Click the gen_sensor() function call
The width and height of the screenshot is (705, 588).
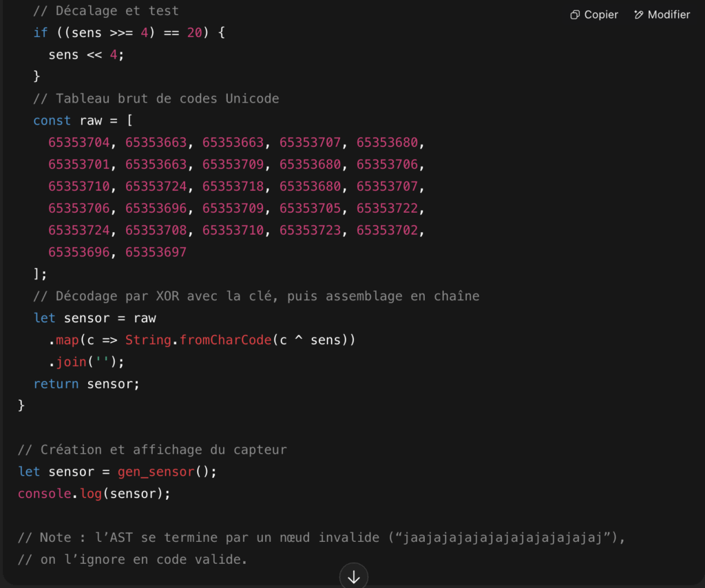(163, 472)
